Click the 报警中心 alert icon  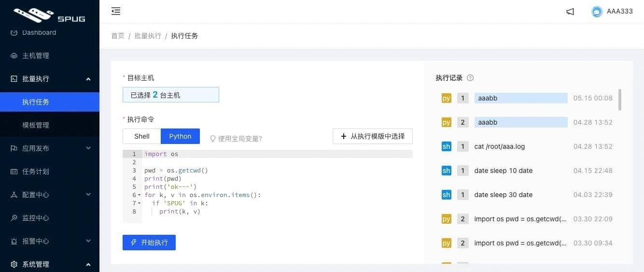click(x=14, y=241)
